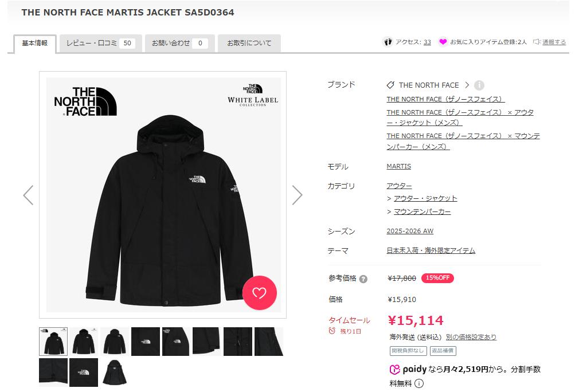
Task: Select the 基本情報 tab
Action: (x=35, y=44)
